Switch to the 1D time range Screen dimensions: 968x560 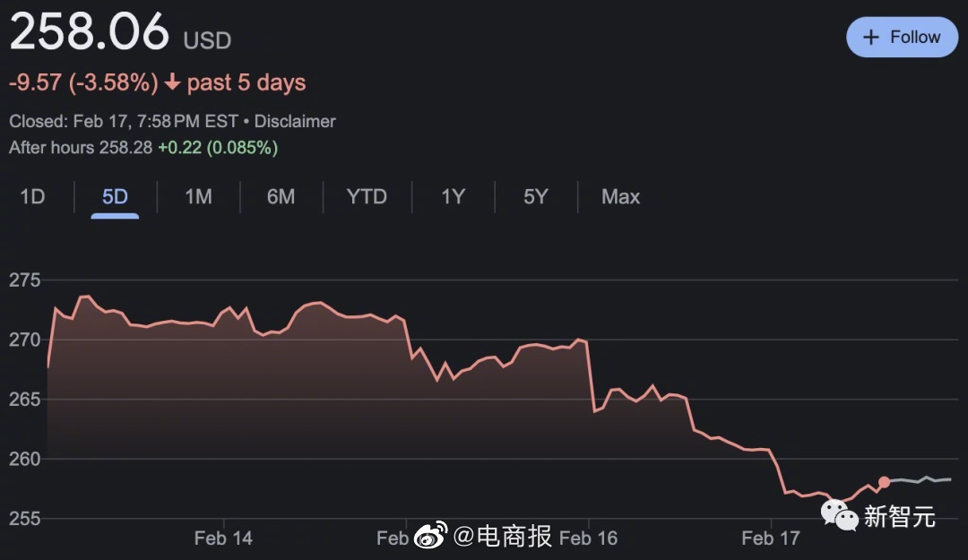coord(32,197)
